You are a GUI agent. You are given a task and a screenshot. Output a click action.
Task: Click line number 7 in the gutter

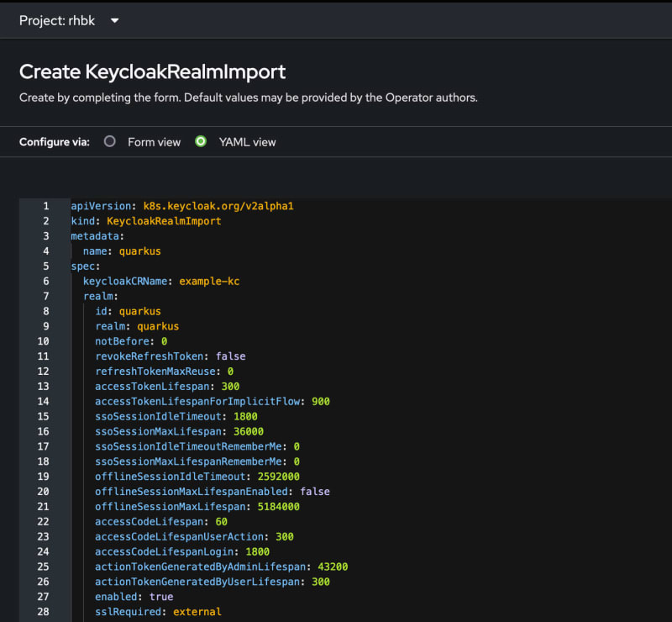coord(45,296)
